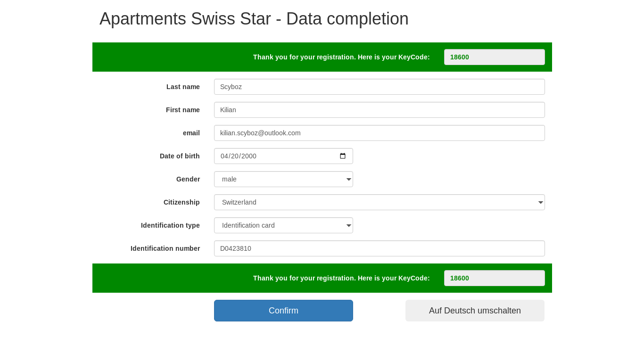Open the Identification type dropdown
Viewport: 644px width, 362px height.
[x=283, y=225]
